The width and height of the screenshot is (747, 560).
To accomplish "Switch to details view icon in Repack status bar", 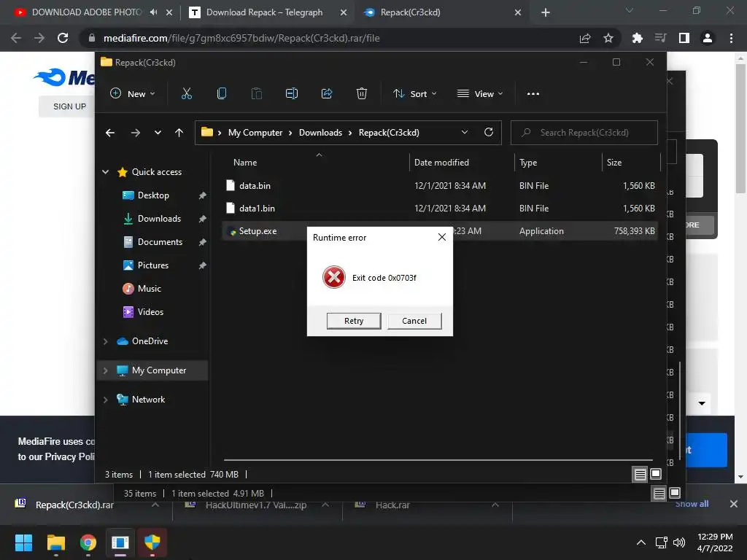I will [640, 474].
